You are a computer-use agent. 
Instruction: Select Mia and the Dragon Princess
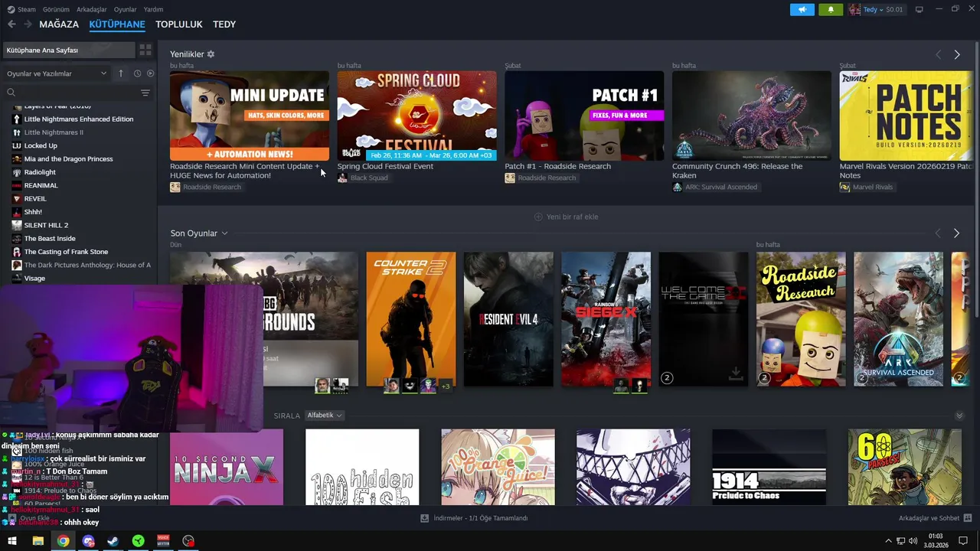[68, 159]
